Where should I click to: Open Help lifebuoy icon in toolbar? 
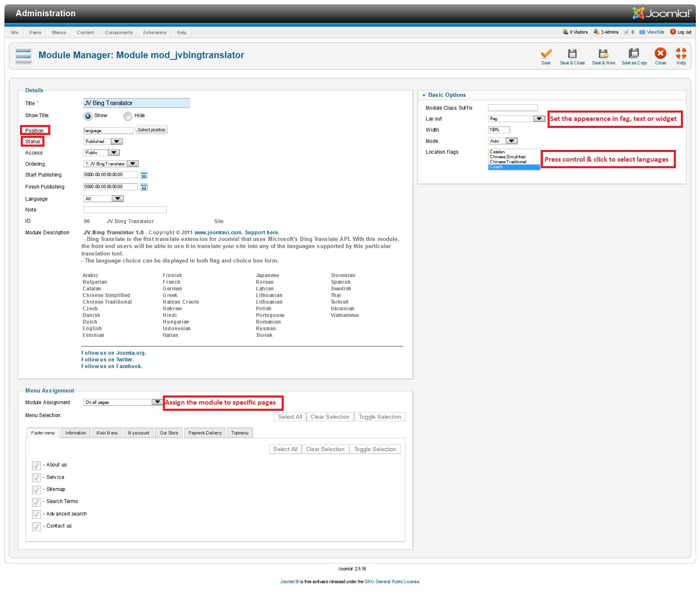[681, 53]
